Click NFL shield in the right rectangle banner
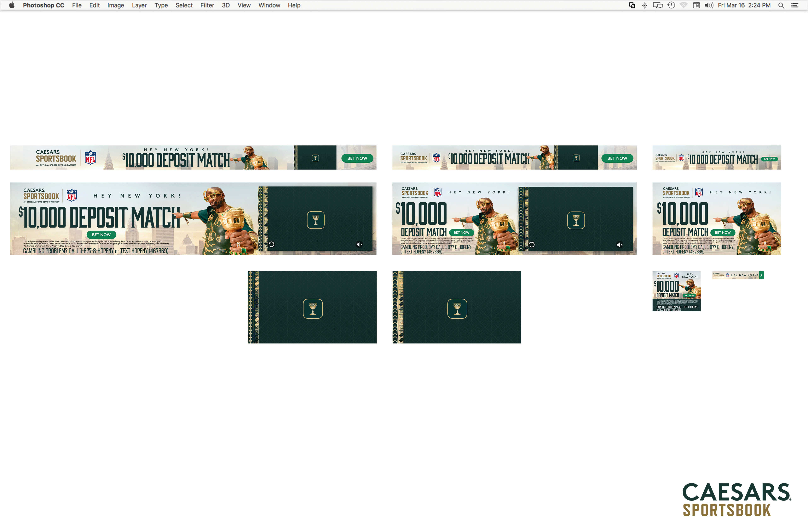This screenshot has height=532, width=808. point(699,192)
